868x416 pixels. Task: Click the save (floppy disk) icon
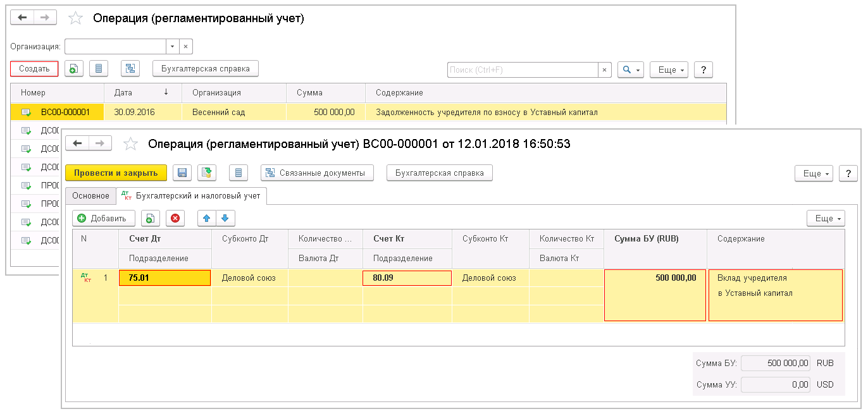(182, 173)
